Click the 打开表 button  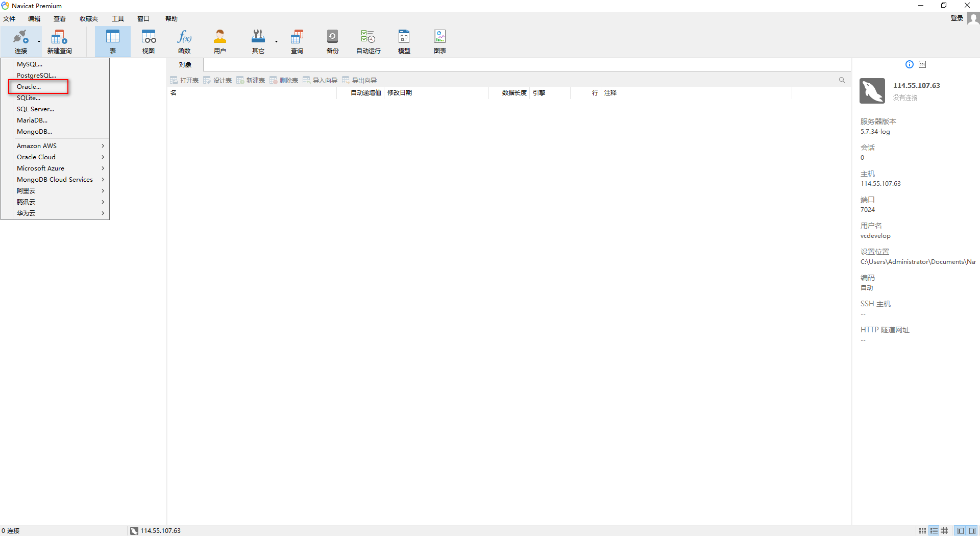point(184,81)
